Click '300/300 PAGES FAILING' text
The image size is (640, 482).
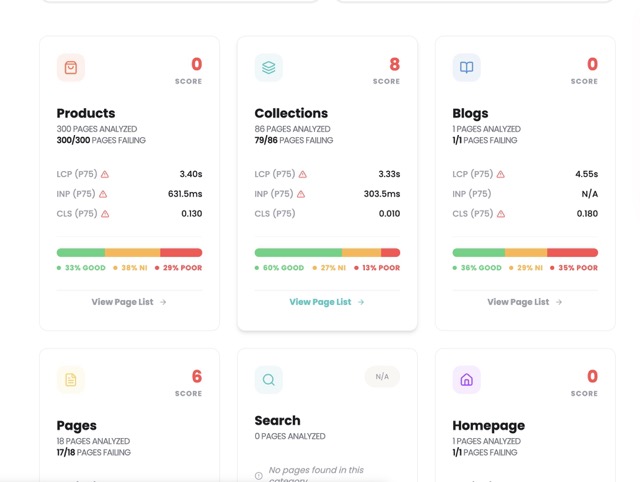pyautogui.click(x=101, y=140)
